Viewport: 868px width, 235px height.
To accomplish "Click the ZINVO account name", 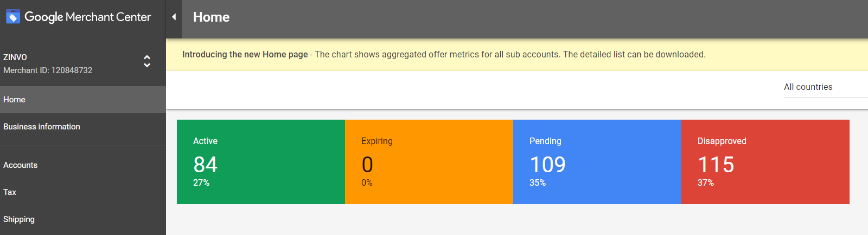I will [15, 57].
